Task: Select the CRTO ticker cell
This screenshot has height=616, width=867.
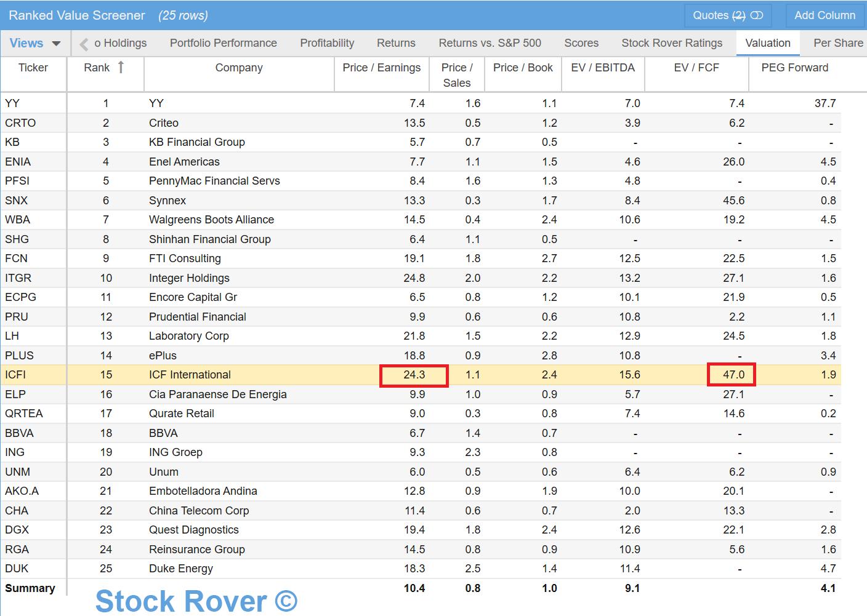Action: coord(33,123)
